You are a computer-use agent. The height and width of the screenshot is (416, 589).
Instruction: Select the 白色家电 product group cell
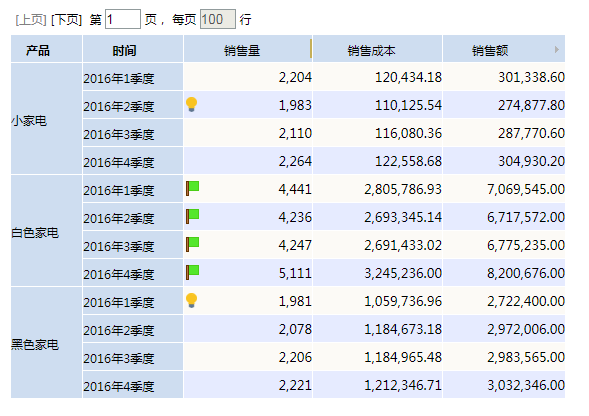(x=46, y=231)
